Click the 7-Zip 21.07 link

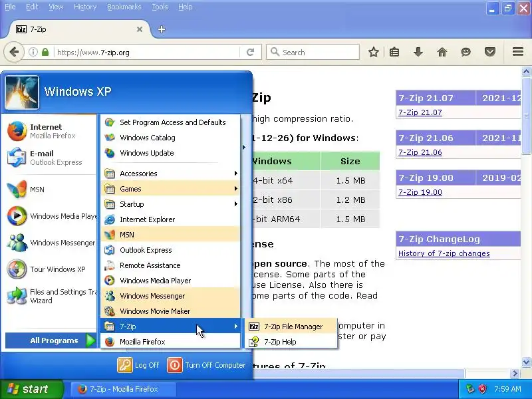pos(420,112)
